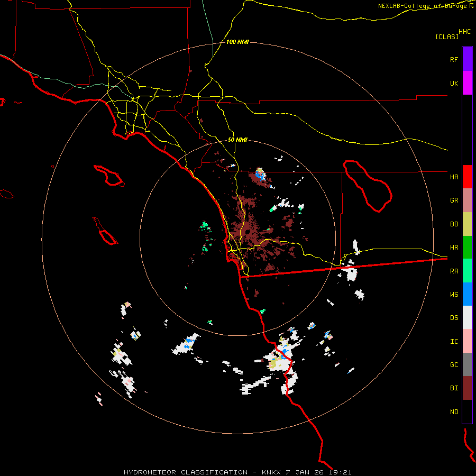
Task: Select the DS white legend swatch
Action: tap(467, 317)
